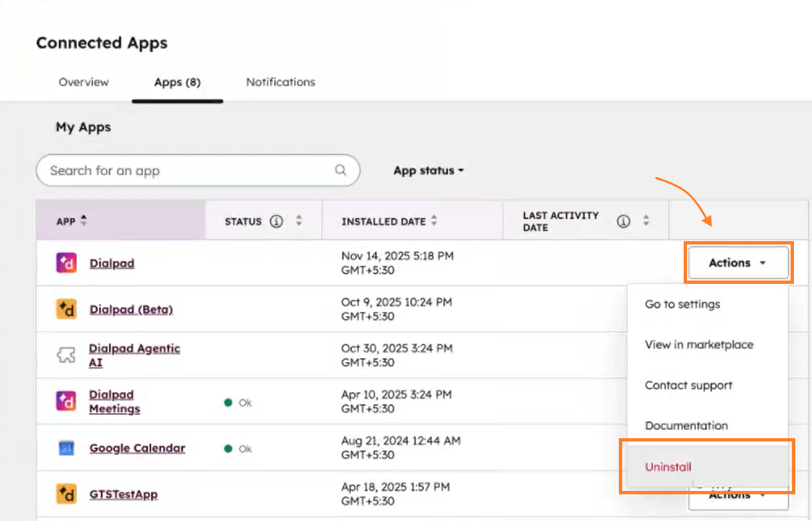Focus the Search for an app field

(x=198, y=170)
